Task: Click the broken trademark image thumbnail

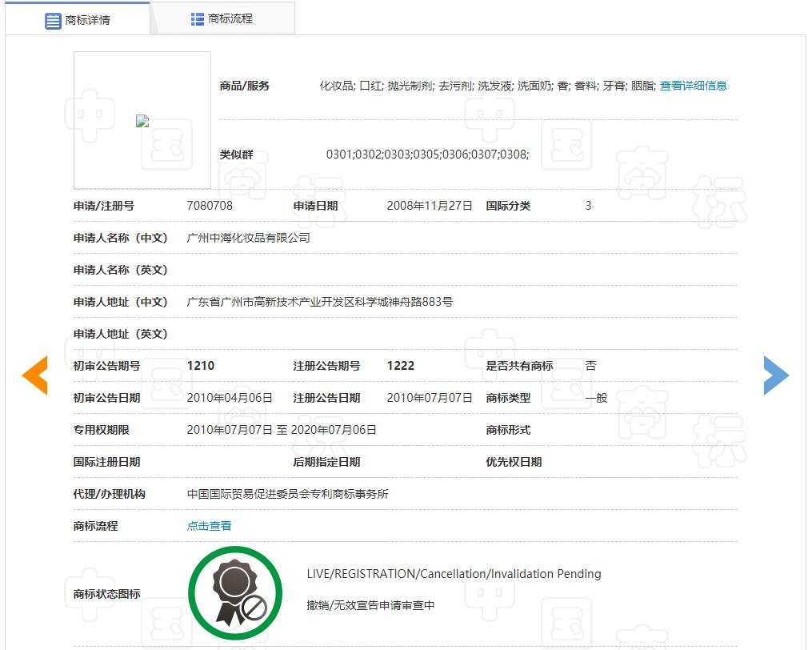Action: [142, 121]
